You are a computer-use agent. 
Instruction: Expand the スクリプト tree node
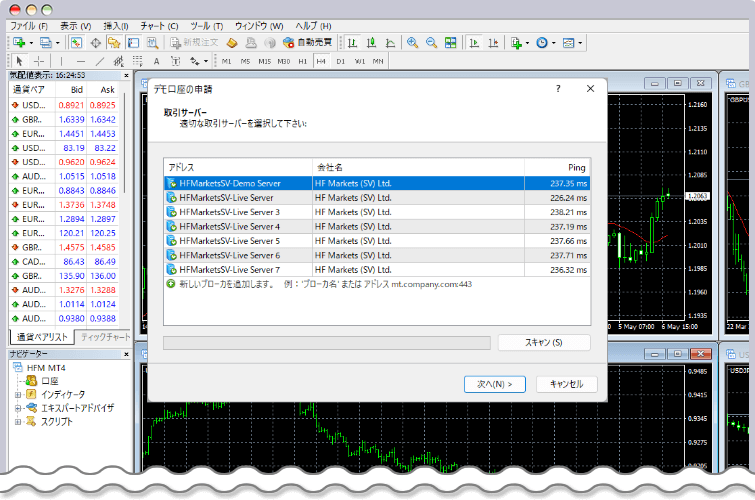(18, 421)
